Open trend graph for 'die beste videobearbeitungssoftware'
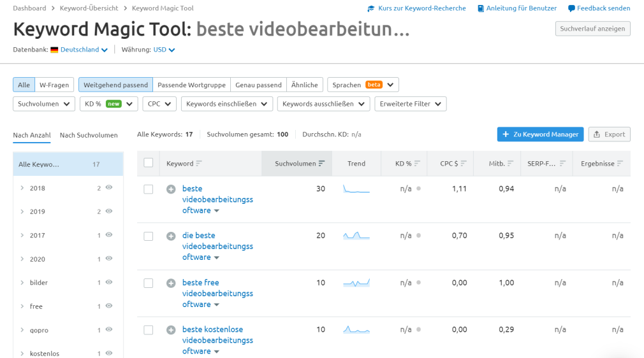This screenshot has width=644, height=358. coord(356,236)
